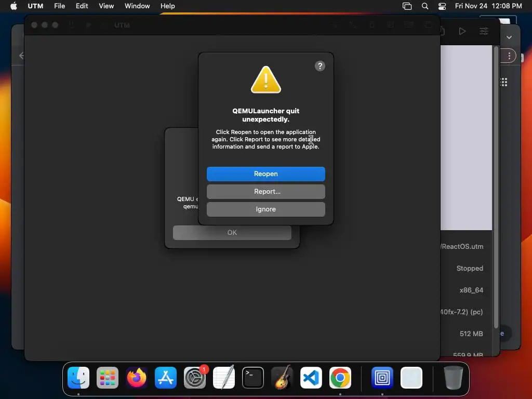Start the VM with UTM's play icon

462,31
